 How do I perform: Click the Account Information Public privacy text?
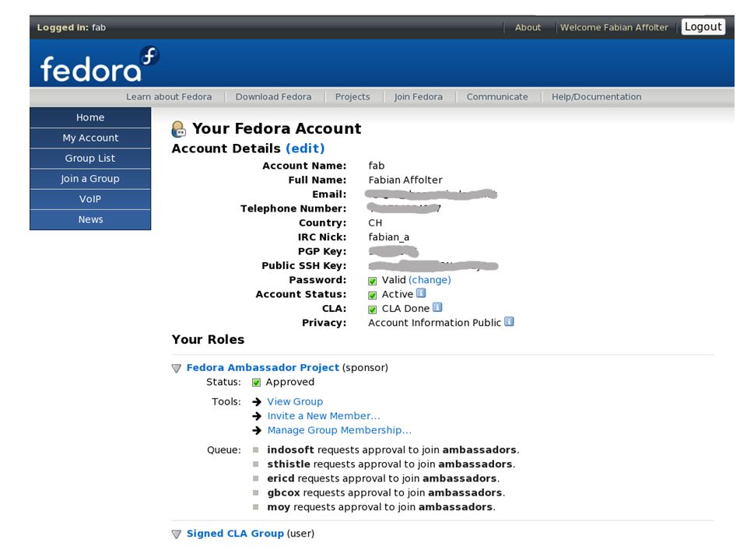click(434, 323)
